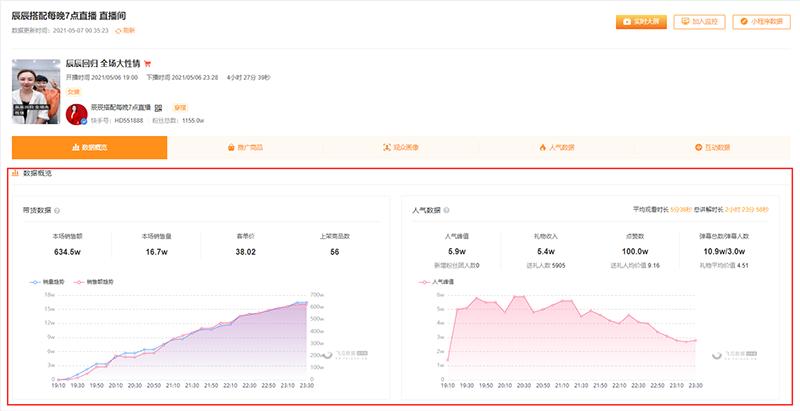Click the 穿搭 category tag

tap(180, 106)
